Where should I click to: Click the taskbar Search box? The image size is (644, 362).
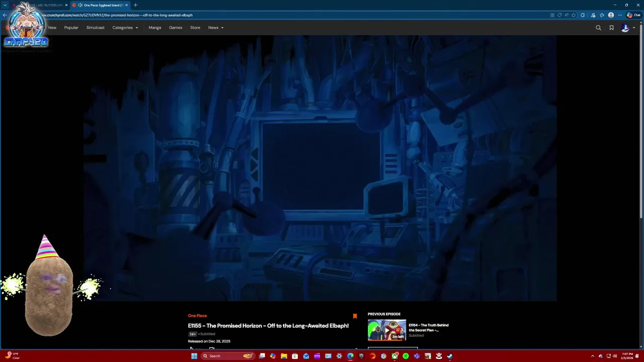tap(227, 356)
